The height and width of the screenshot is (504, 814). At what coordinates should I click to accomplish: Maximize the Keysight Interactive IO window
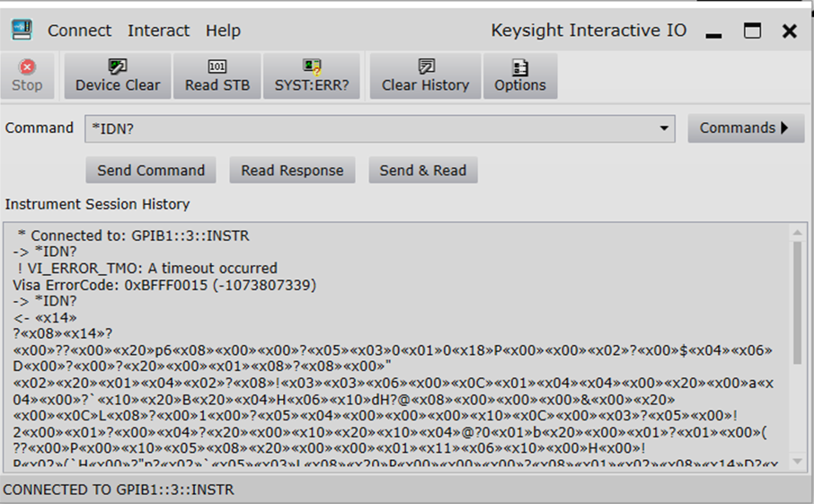click(752, 31)
